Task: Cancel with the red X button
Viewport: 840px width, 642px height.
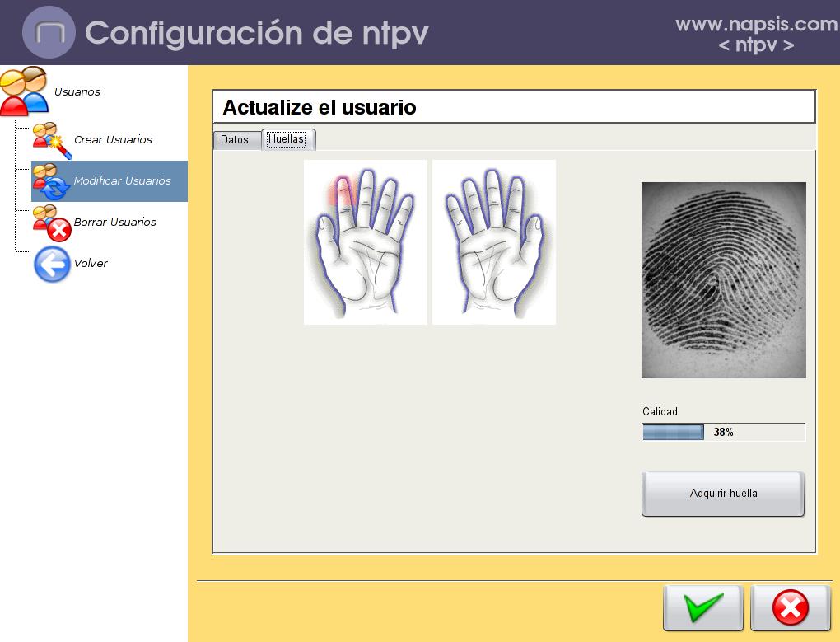Action: coord(790,609)
